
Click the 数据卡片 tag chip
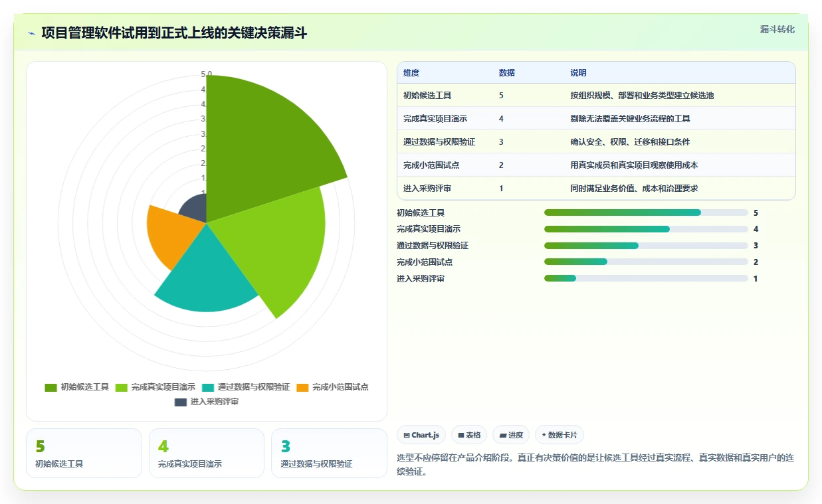(560, 435)
